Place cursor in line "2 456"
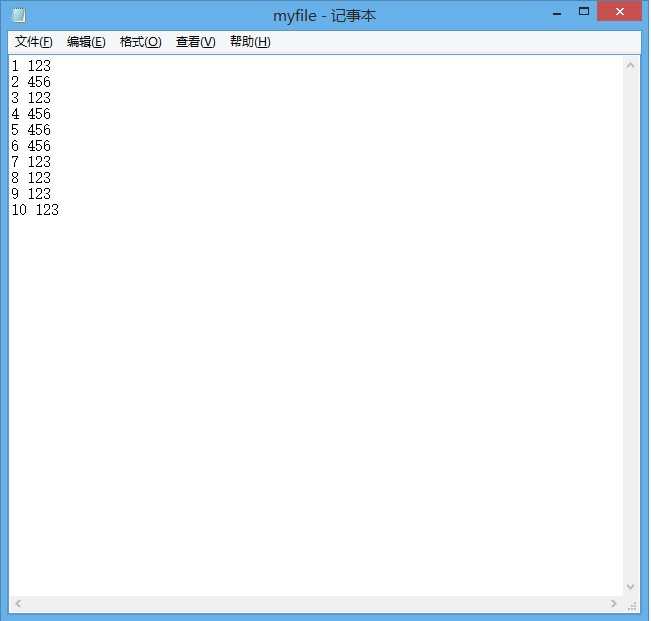Screen dimensions: 651x621 [x=31, y=82]
